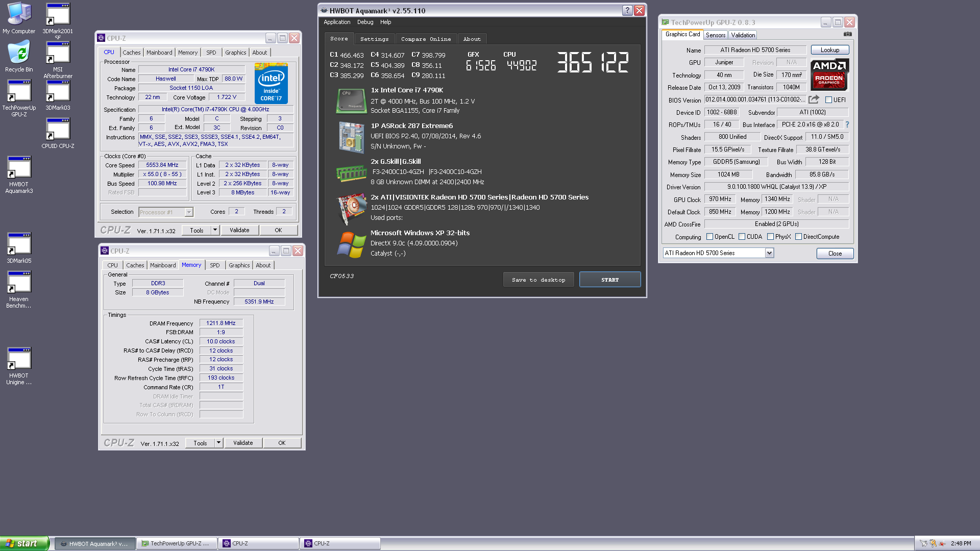Image resolution: width=980 pixels, height=551 pixels.
Task: Click the system tray clock 2:48 PM
Action: (961, 543)
